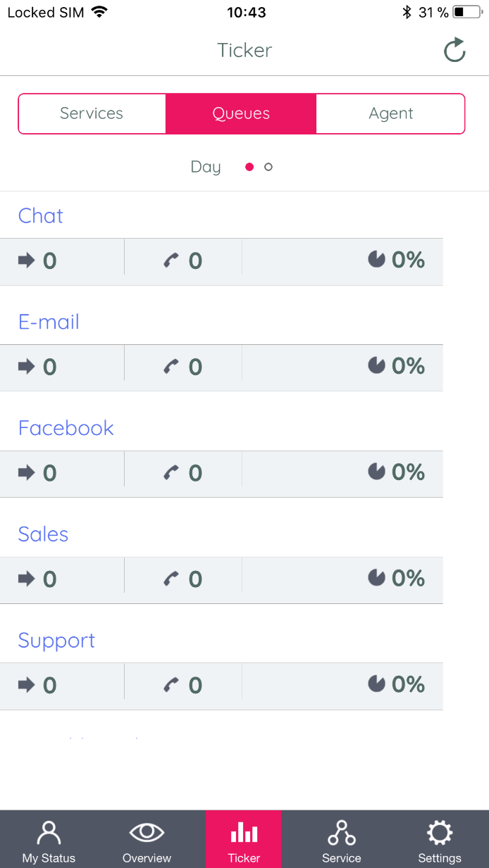This screenshot has height=868, width=489.
Task: Open the Settings gear tab
Action: pos(440,841)
